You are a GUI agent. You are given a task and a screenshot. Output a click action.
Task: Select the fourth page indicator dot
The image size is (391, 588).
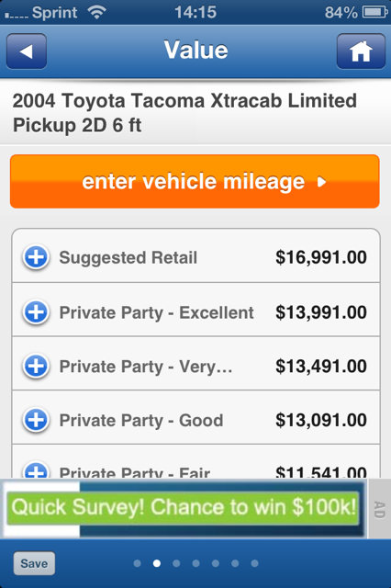[x=195, y=563]
